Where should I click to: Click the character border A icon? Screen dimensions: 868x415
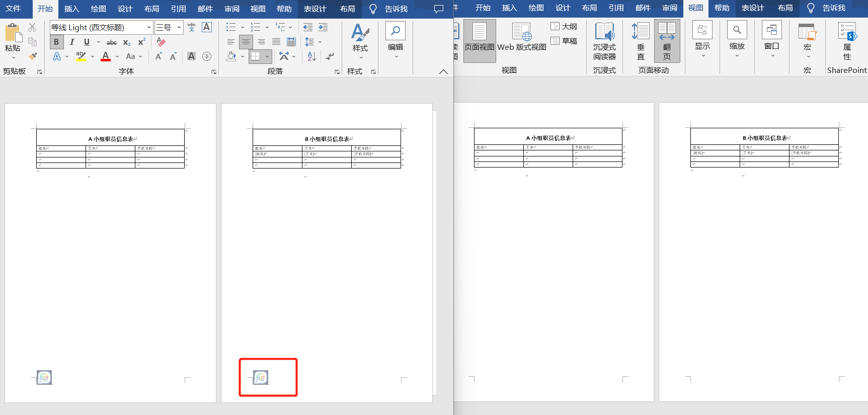[x=207, y=27]
